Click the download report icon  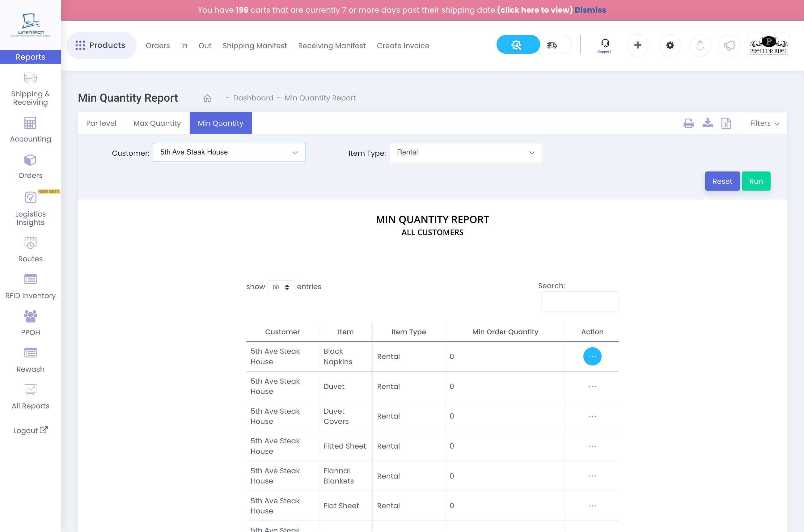click(707, 123)
